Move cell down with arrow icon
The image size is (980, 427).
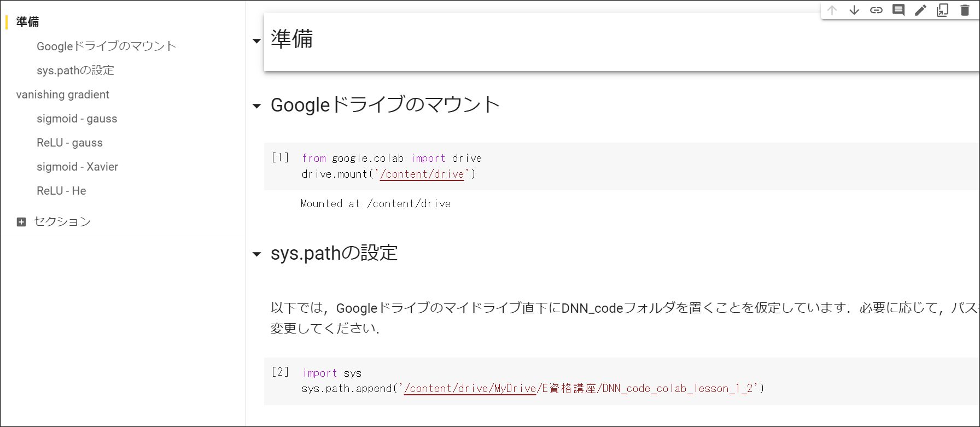tap(854, 10)
